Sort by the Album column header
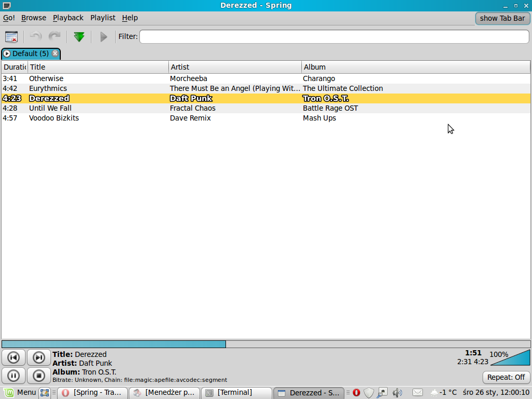 coord(416,67)
